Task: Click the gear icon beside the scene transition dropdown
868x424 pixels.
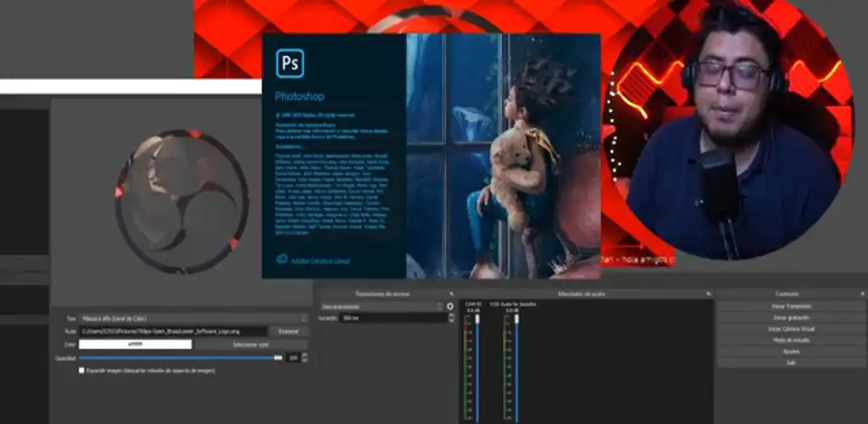Action: coord(450,306)
